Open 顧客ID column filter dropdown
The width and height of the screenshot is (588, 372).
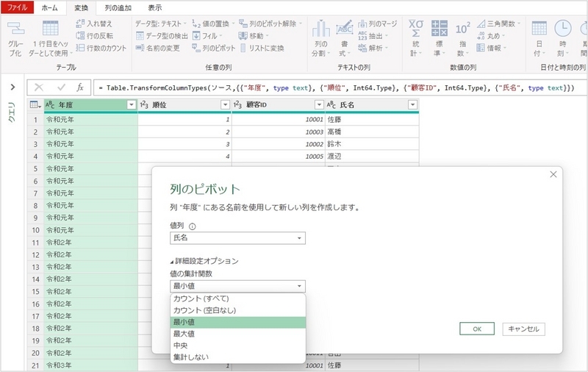click(319, 105)
